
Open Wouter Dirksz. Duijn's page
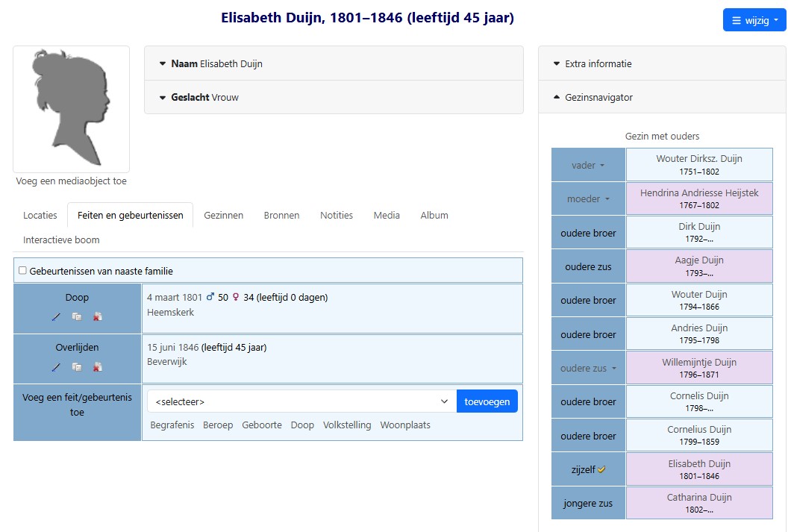[699, 159]
